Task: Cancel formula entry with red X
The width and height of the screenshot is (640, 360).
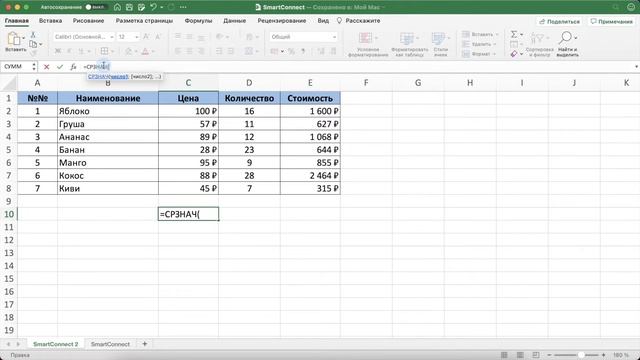Action: click(47, 67)
